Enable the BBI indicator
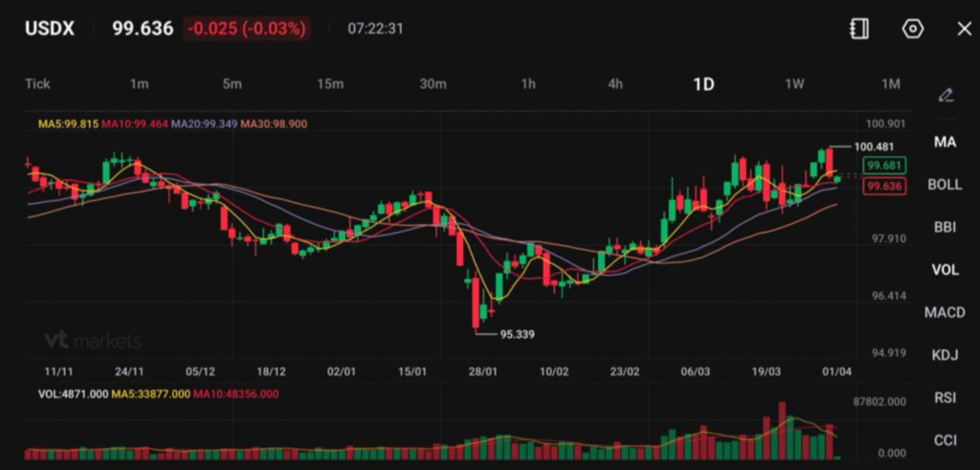980x470 pixels. tap(945, 227)
